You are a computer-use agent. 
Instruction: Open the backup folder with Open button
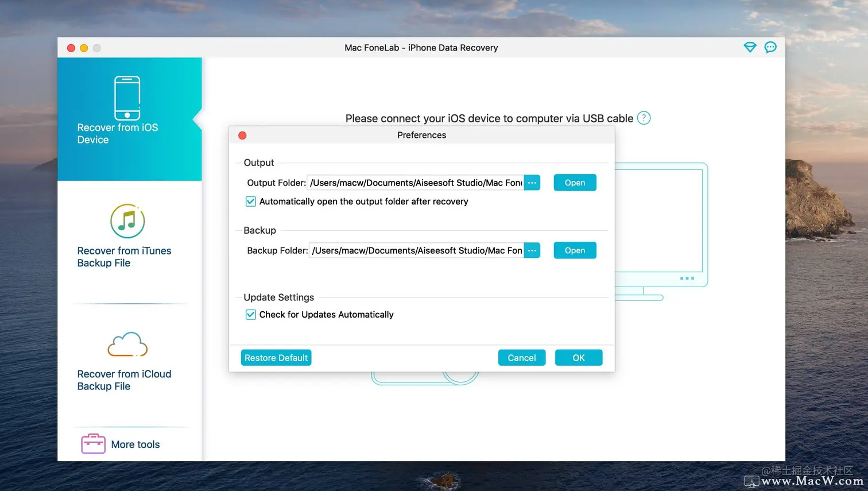pos(575,250)
